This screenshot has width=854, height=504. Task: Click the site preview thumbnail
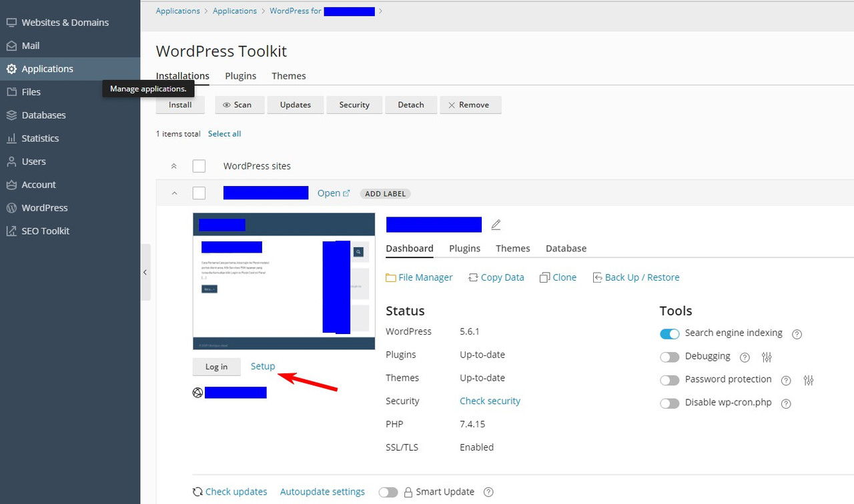pyautogui.click(x=284, y=281)
